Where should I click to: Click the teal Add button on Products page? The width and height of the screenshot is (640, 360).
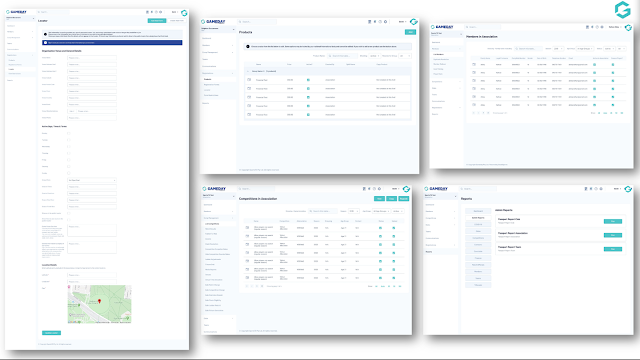410,32
